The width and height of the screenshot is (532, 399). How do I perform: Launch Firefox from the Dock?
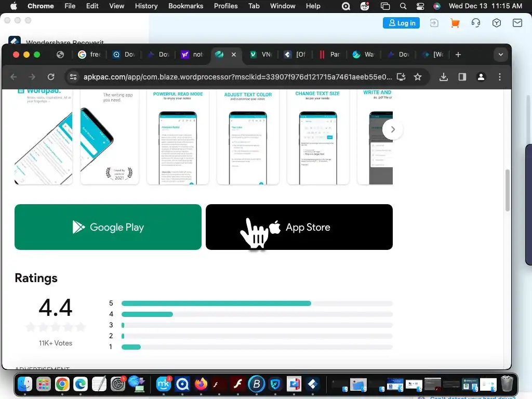201,384
